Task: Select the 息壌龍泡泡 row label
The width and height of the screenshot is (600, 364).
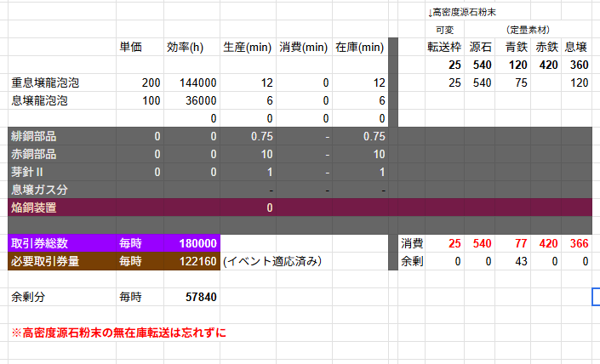Action: [62, 100]
